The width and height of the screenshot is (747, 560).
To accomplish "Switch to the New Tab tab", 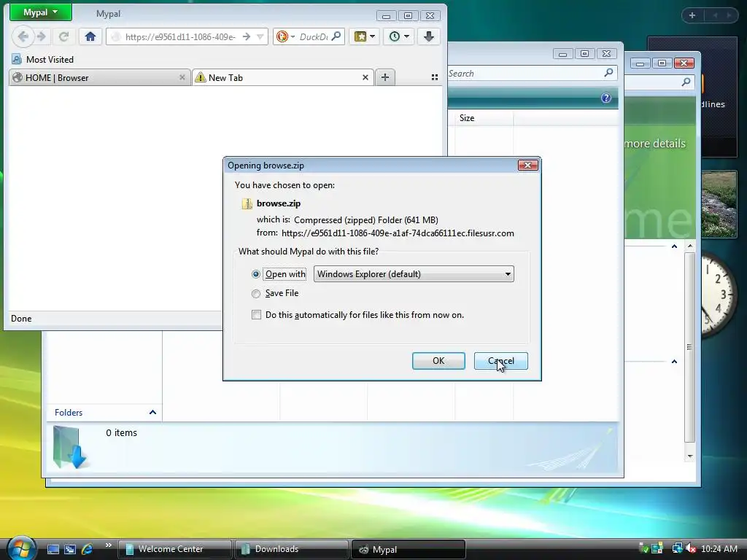I will point(283,77).
